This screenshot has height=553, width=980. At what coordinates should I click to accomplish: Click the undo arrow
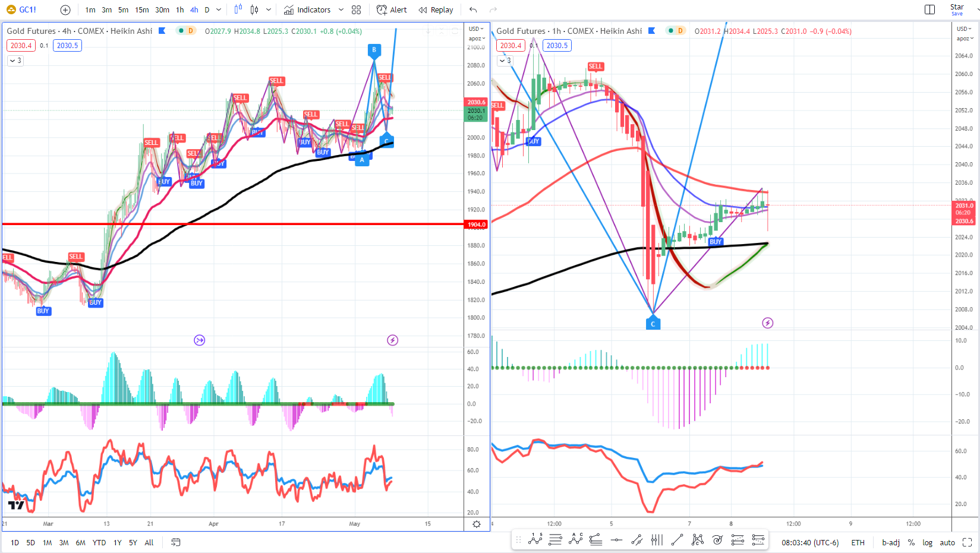[x=473, y=10]
